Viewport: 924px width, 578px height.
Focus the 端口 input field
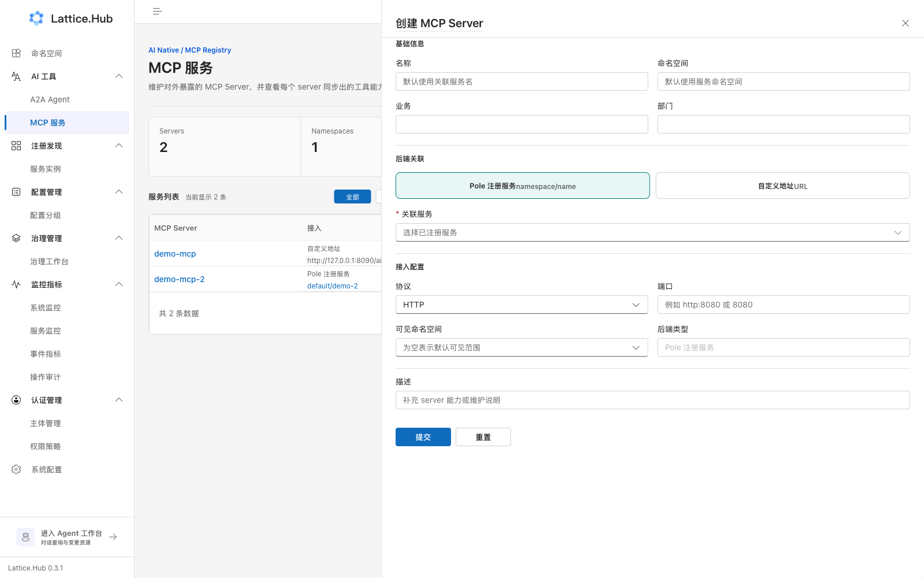[x=784, y=305]
